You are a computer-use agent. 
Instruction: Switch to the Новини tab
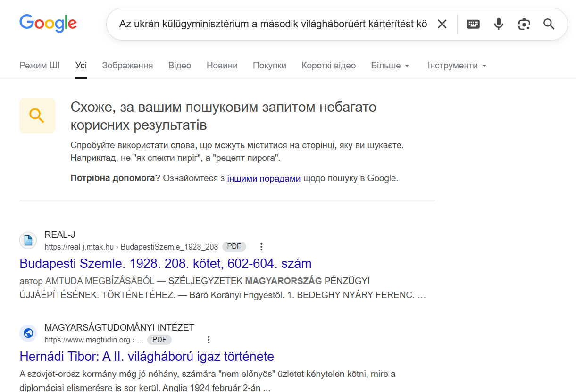(x=222, y=66)
